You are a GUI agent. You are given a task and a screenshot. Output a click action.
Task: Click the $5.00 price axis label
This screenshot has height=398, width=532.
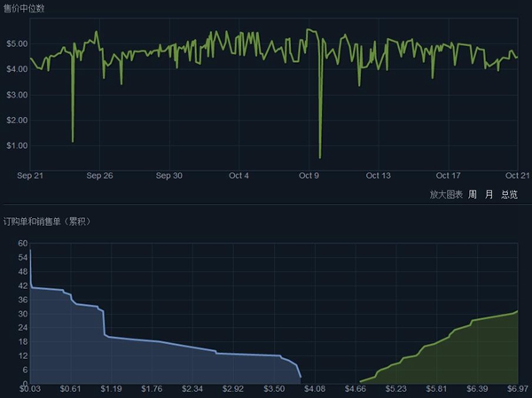click(17, 43)
